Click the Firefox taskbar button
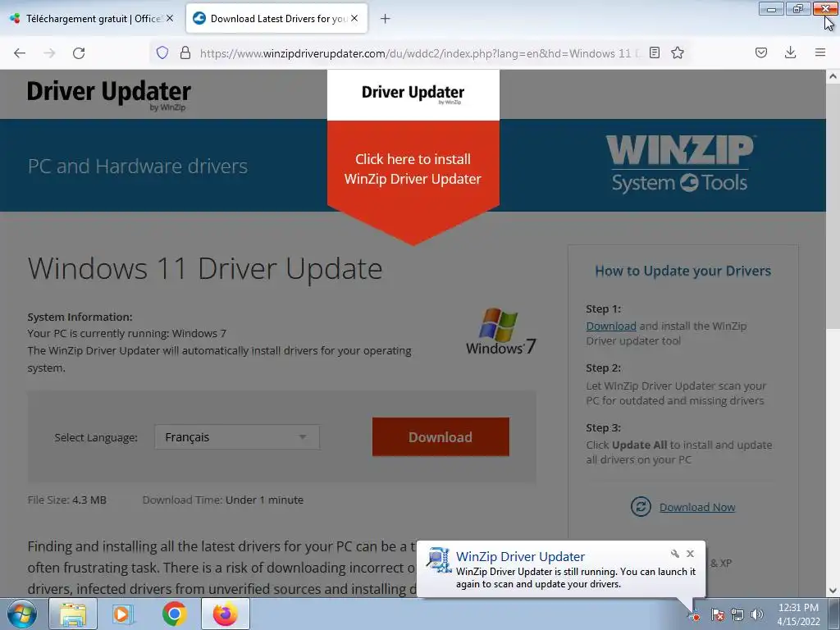Viewport: 840px width, 630px height. (225, 614)
